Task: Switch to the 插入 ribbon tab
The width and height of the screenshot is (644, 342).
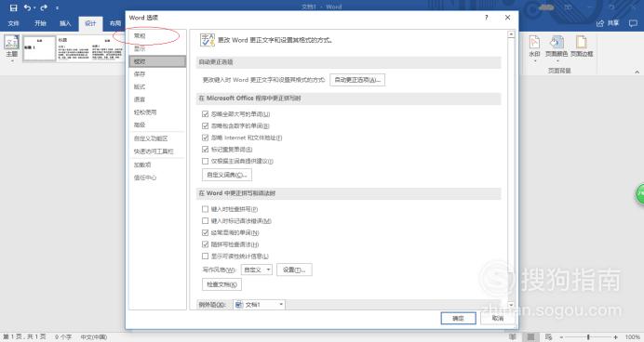Action: click(x=65, y=23)
